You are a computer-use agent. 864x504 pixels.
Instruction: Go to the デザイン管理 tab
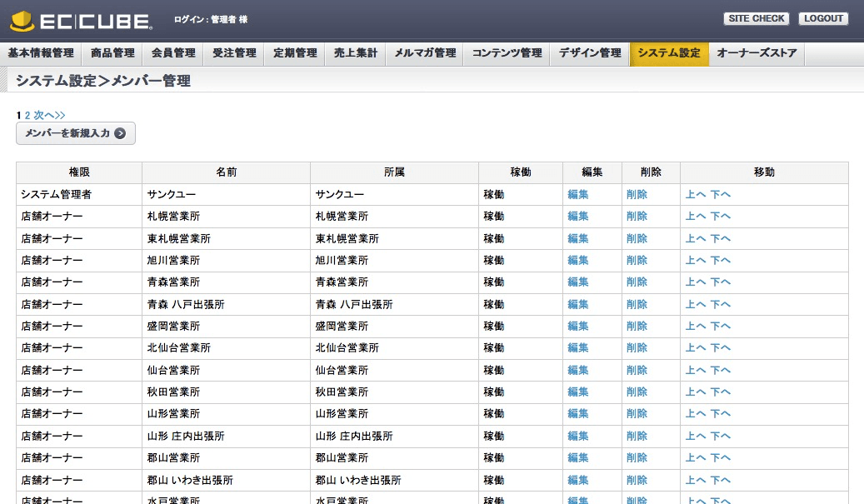[590, 53]
